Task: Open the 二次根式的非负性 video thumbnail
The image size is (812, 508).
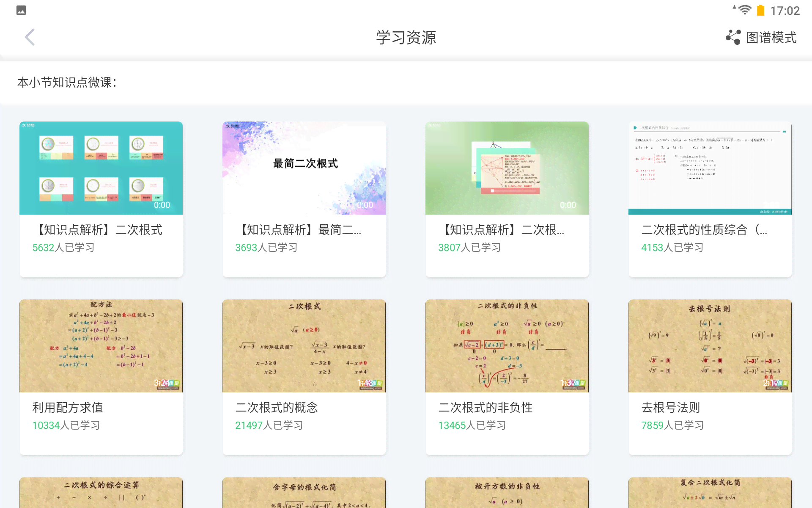Action: 507,346
